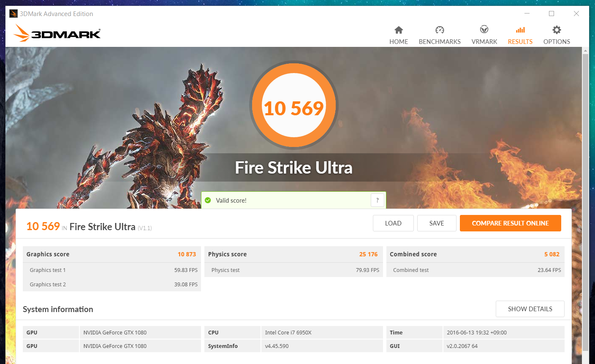Viewport: 595px width, 364px height.
Task: Open Benchmarks via the gauge icon
Action: (440, 30)
